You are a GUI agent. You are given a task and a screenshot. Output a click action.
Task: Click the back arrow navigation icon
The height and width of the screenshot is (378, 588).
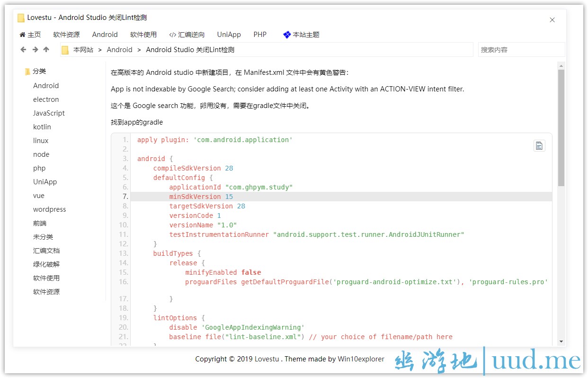23,50
